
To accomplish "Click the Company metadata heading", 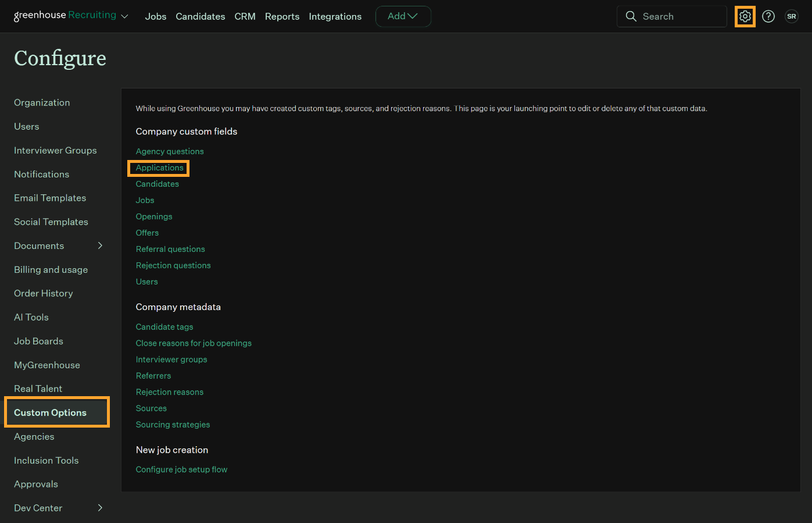I will 178,307.
